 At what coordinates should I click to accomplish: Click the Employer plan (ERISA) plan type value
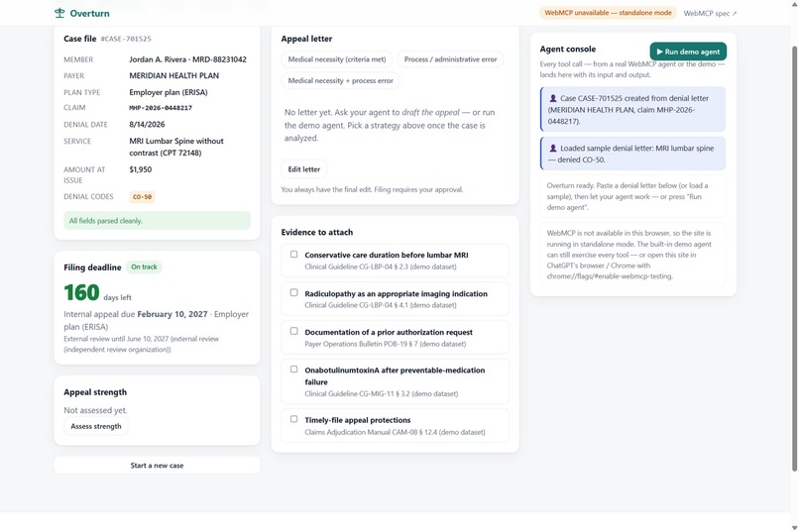[x=169, y=93]
